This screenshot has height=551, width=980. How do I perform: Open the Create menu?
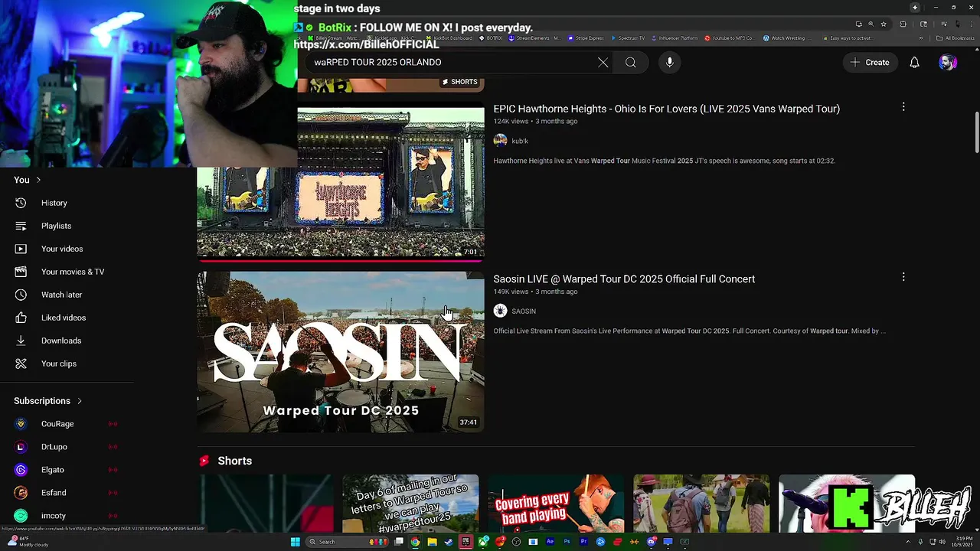tap(870, 63)
